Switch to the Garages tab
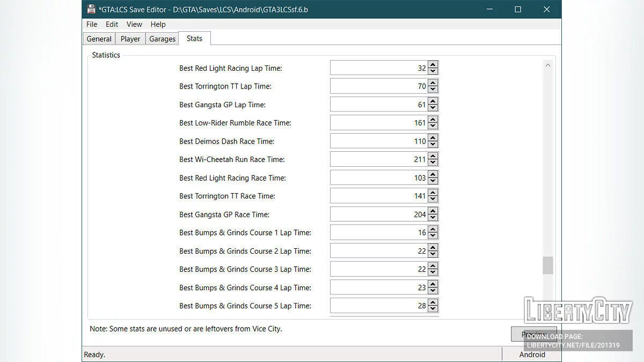Viewport: 644px width, 362px height. coord(162,38)
